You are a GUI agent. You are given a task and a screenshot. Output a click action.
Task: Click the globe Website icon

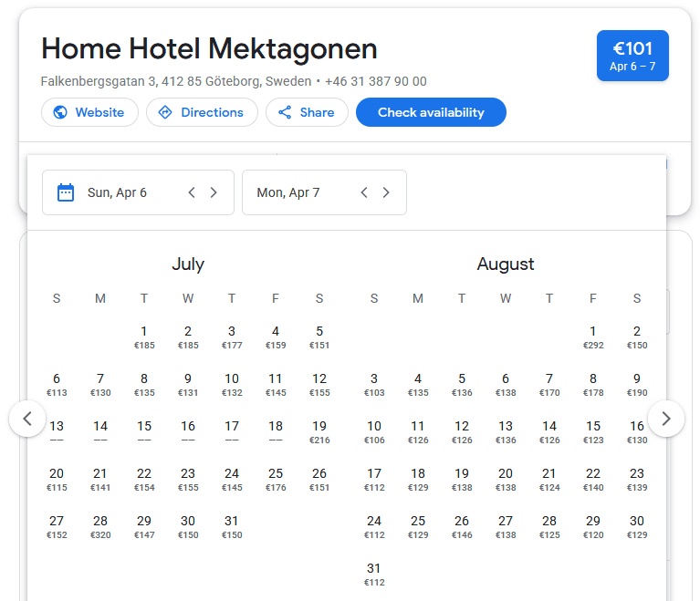pyautogui.click(x=60, y=112)
